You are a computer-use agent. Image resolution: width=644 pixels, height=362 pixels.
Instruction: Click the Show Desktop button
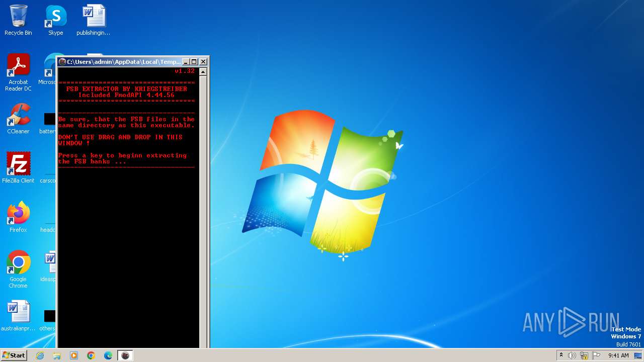(x=638, y=355)
